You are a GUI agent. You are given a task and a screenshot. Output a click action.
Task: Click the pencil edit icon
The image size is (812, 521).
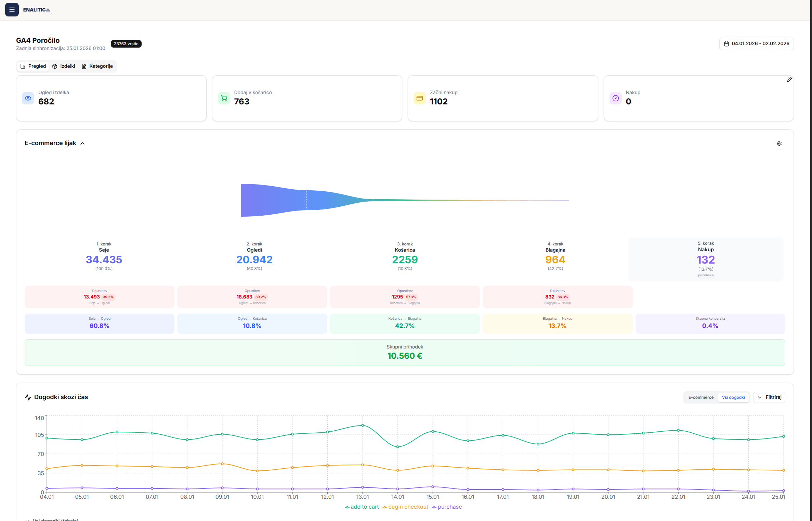tap(789, 79)
